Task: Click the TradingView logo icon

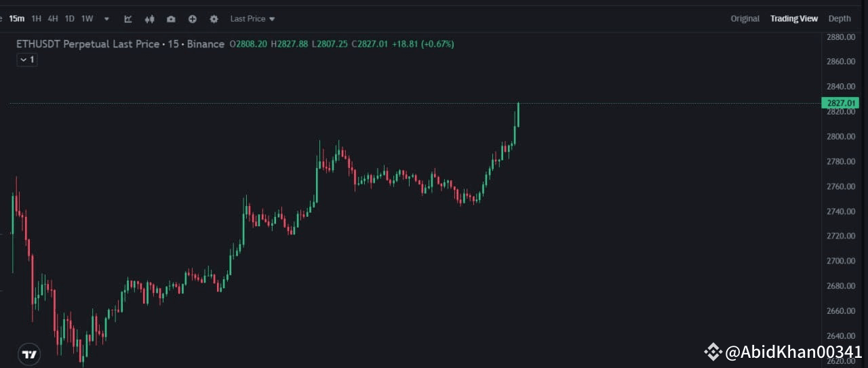Action: 29,354
